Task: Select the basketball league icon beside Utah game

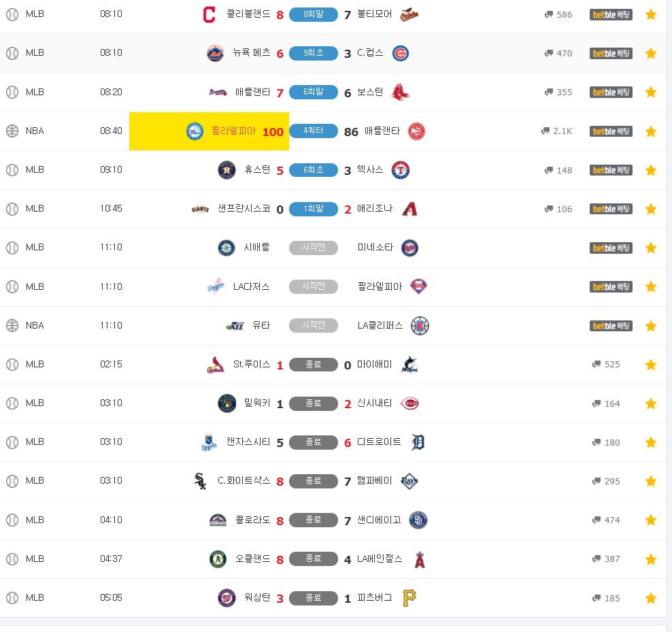Action: point(12,325)
